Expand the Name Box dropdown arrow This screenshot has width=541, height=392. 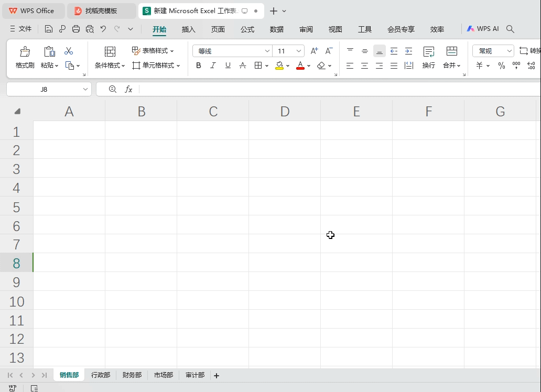coord(85,89)
